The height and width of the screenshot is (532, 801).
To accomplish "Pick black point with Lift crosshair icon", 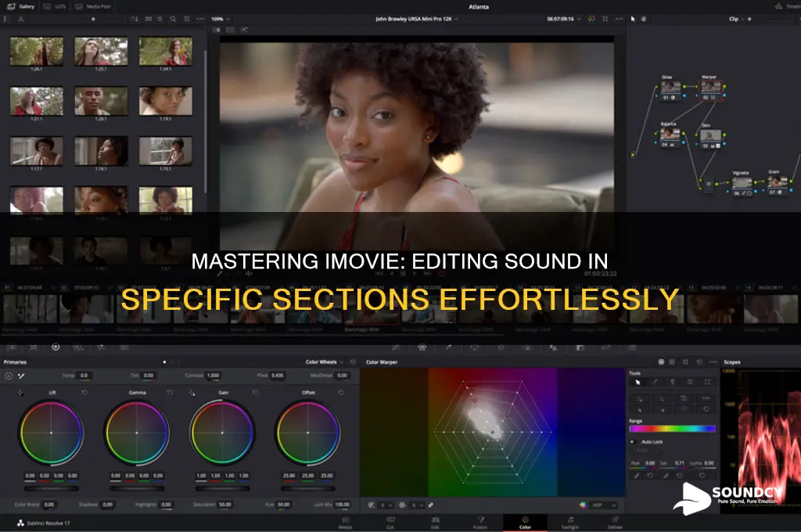I will [20, 393].
